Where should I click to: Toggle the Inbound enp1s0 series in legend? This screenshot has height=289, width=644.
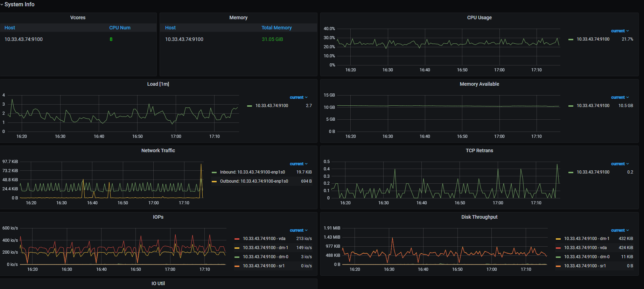(252, 172)
